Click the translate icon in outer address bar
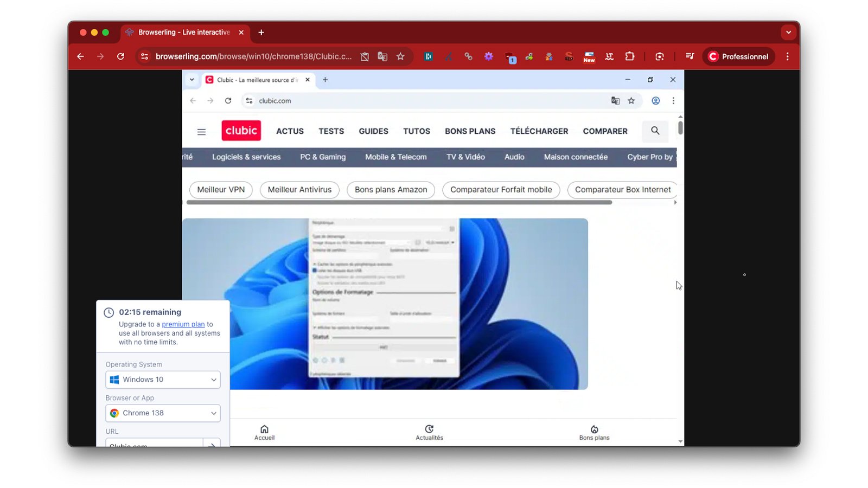 click(382, 56)
